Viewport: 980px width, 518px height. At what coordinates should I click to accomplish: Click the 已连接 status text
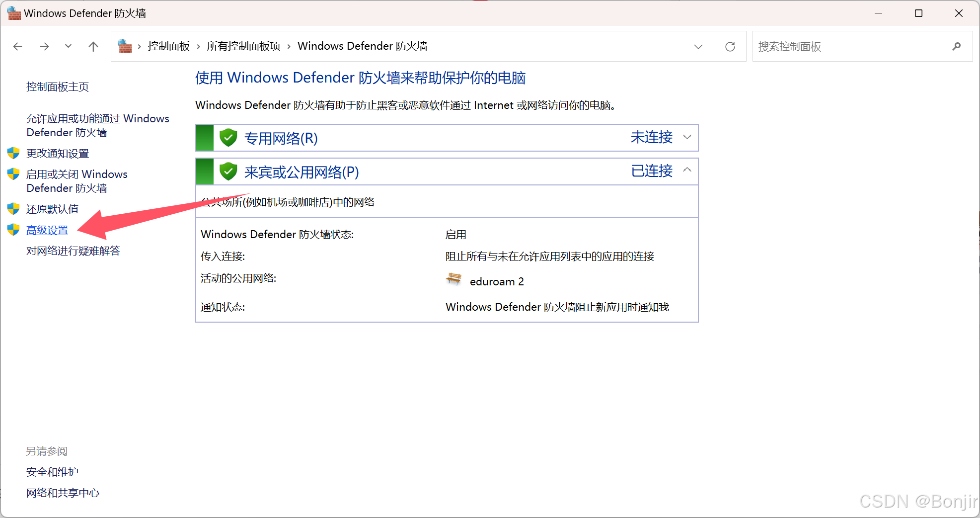tap(651, 171)
